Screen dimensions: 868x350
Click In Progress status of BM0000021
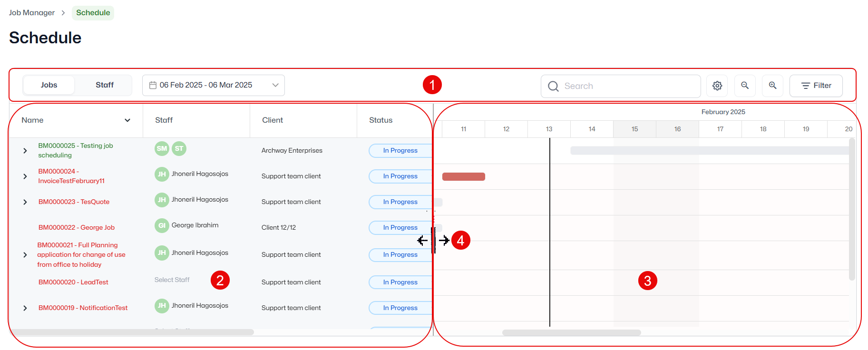click(400, 254)
